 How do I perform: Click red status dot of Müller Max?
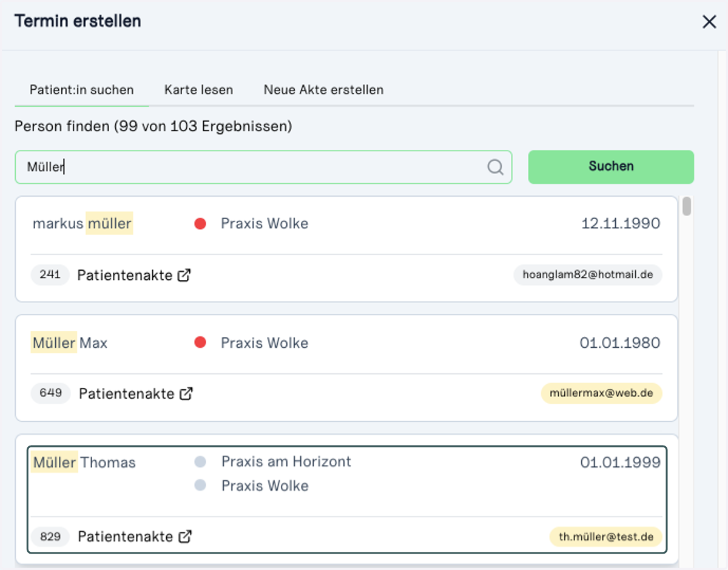(200, 343)
